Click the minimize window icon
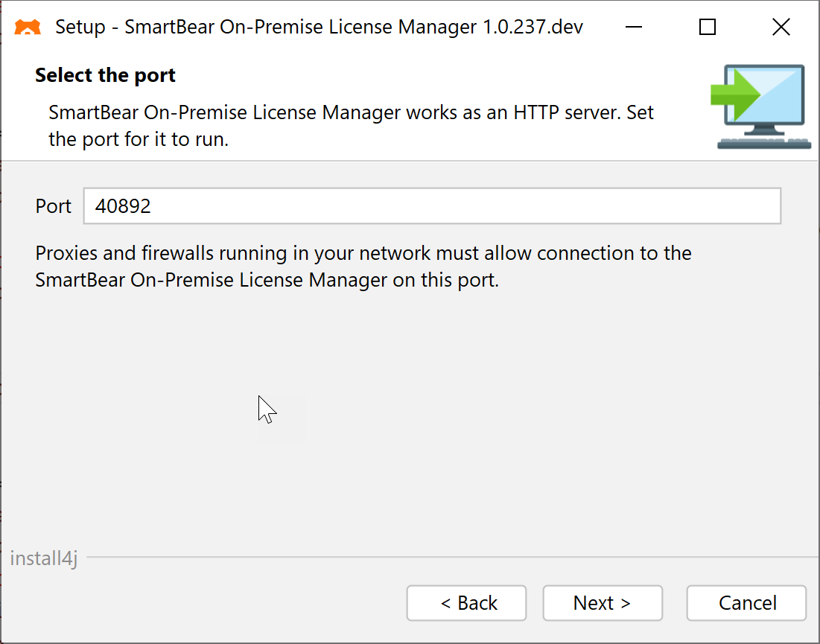 click(634, 27)
